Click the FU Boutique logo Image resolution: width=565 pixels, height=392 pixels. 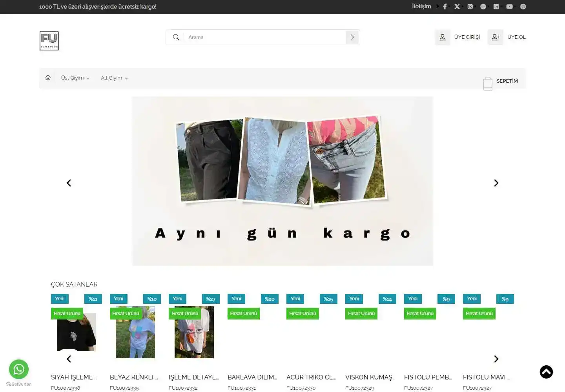coord(49,41)
